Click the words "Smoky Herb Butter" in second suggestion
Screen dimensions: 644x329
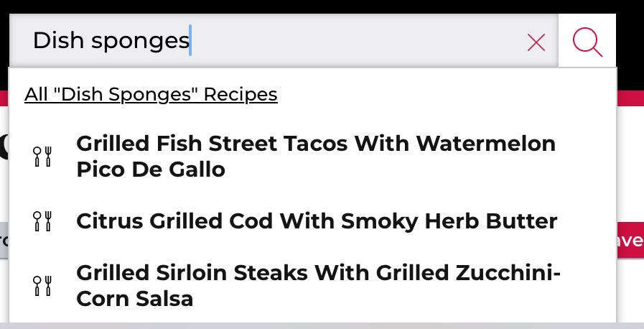pyautogui.click(x=449, y=222)
